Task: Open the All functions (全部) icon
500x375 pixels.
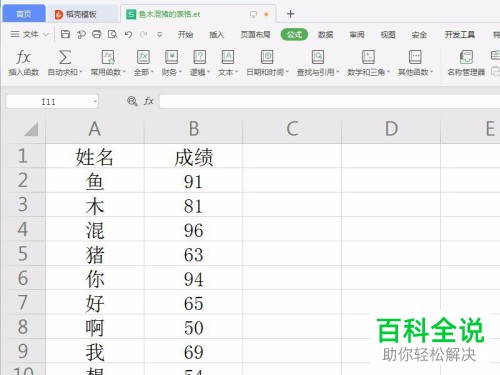Action: pyautogui.click(x=143, y=57)
